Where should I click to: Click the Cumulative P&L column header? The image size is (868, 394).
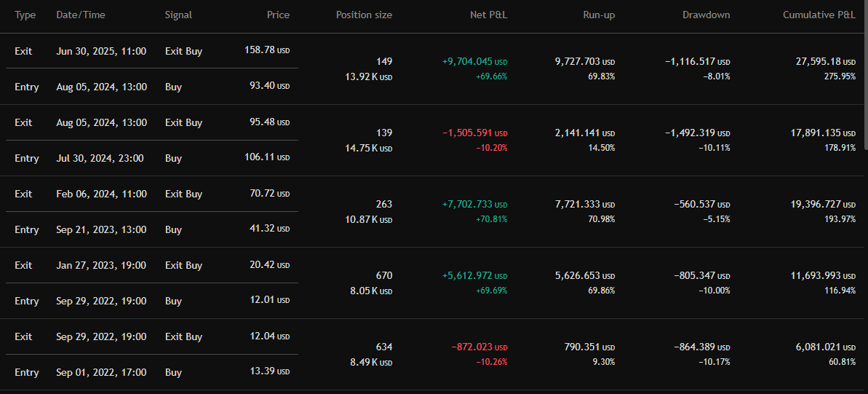(819, 15)
